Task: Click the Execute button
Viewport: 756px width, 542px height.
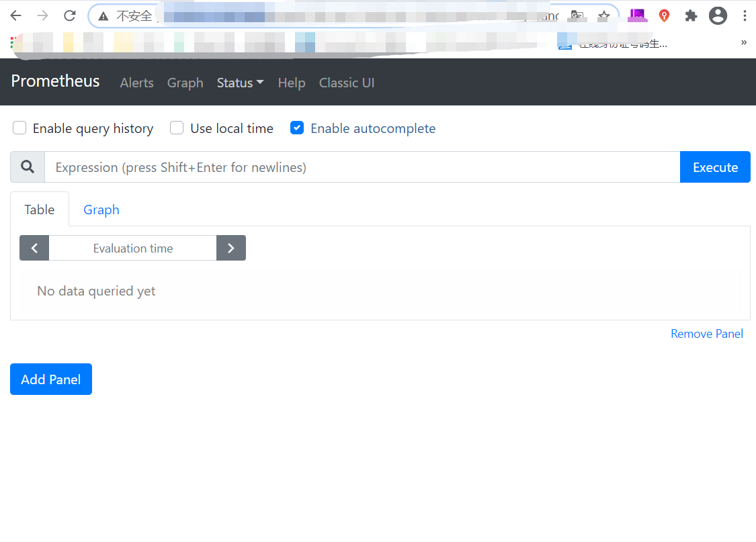Action: click(x=715, y=167)
